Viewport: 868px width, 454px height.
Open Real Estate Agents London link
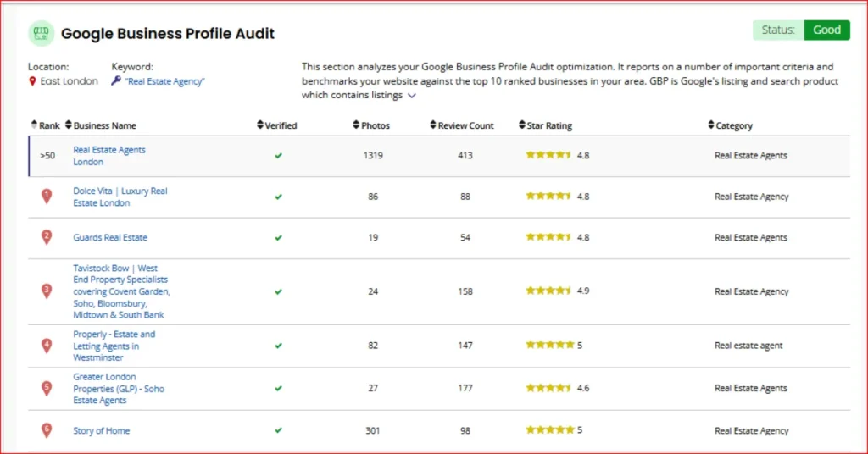[109, 156]
